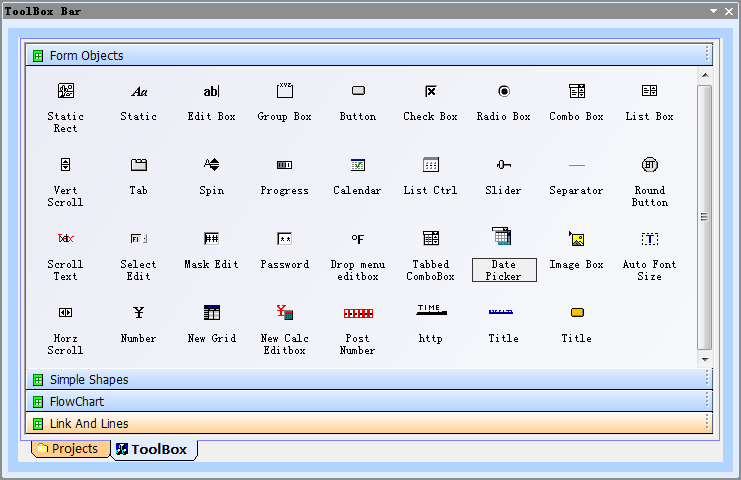The image size is (741, 480).
Task: Select the Calendar control icon
Action: click(x=357, y=166)
